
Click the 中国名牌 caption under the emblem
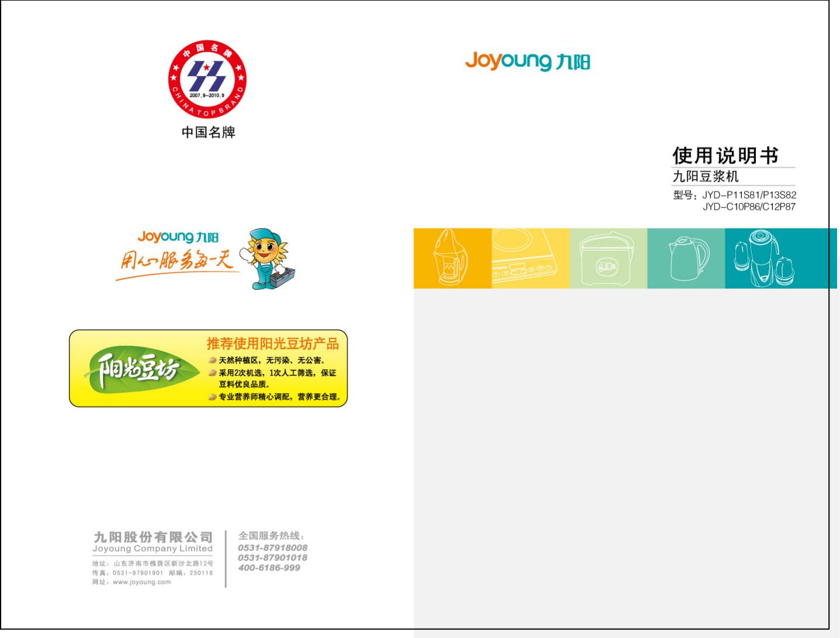[208, 133]
